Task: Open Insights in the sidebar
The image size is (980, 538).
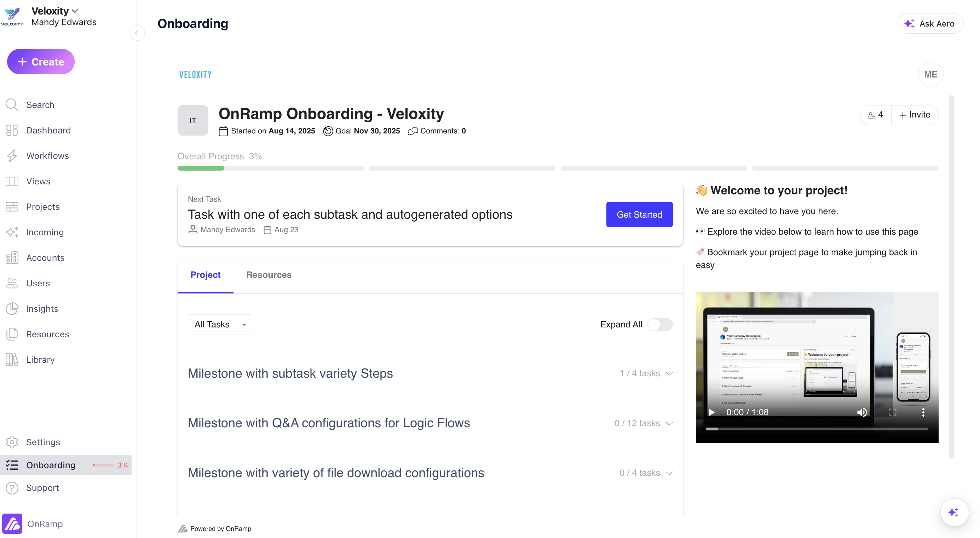Action: pos(42,309)
